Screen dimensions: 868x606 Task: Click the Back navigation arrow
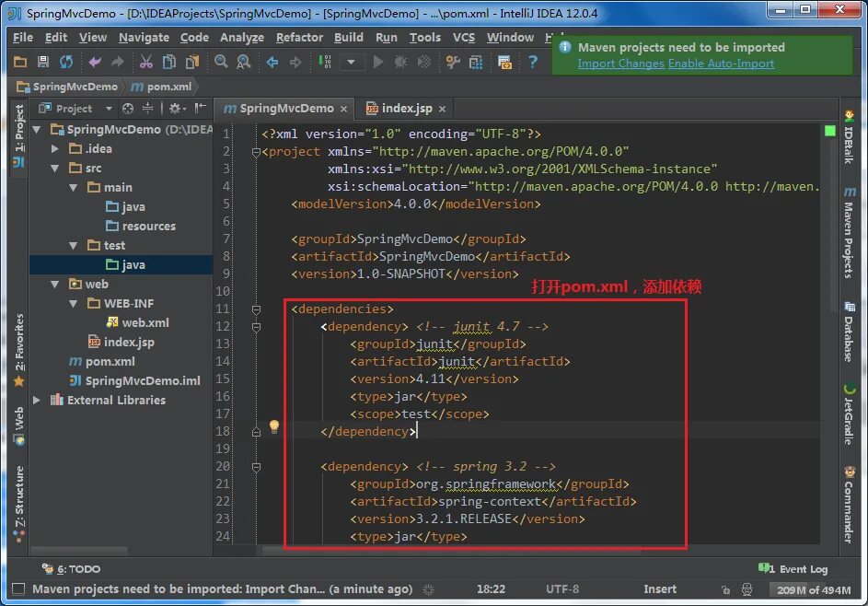point(272,62)
